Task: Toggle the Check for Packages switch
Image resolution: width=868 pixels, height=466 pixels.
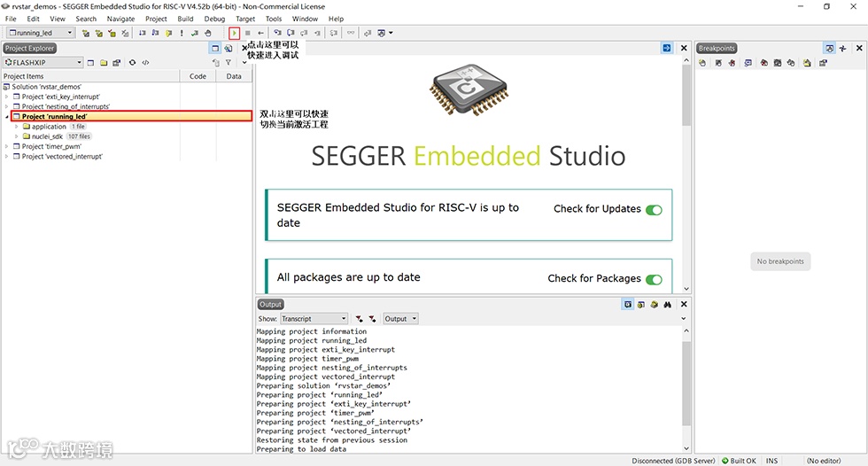Action: point(654,279)
